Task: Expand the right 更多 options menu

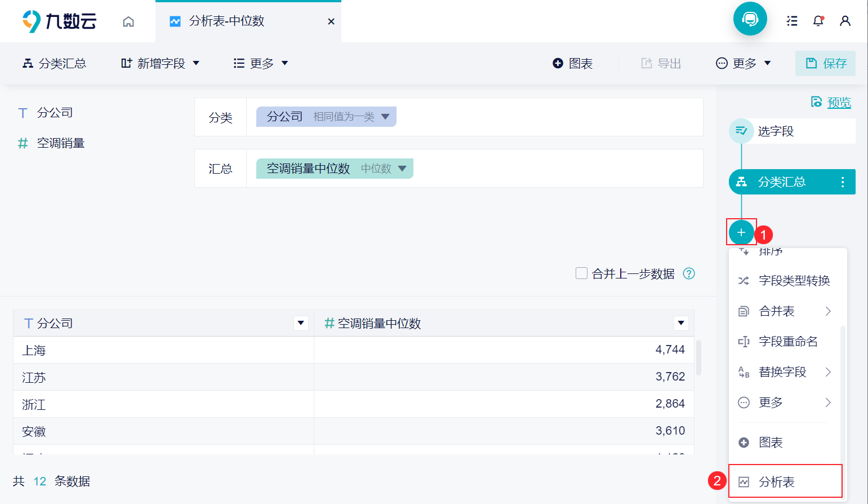Action: click(x=744, y=63)
